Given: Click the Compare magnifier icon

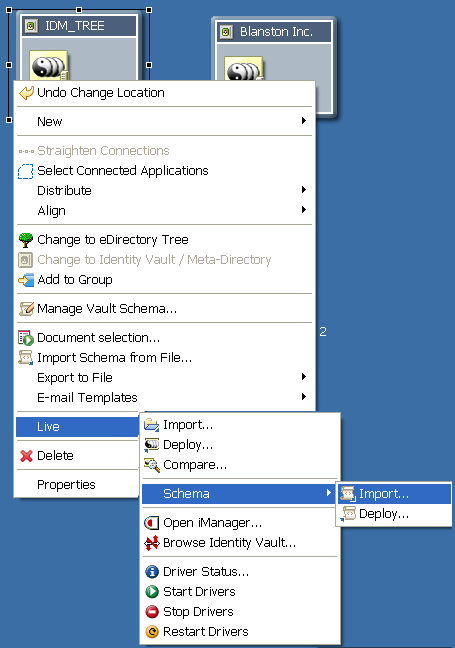Looking at the screenshot, I should click(x=152, y=465).
